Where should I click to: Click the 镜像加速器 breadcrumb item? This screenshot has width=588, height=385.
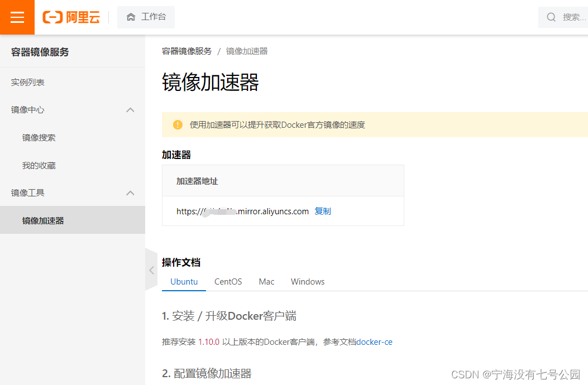pos(247,51)
